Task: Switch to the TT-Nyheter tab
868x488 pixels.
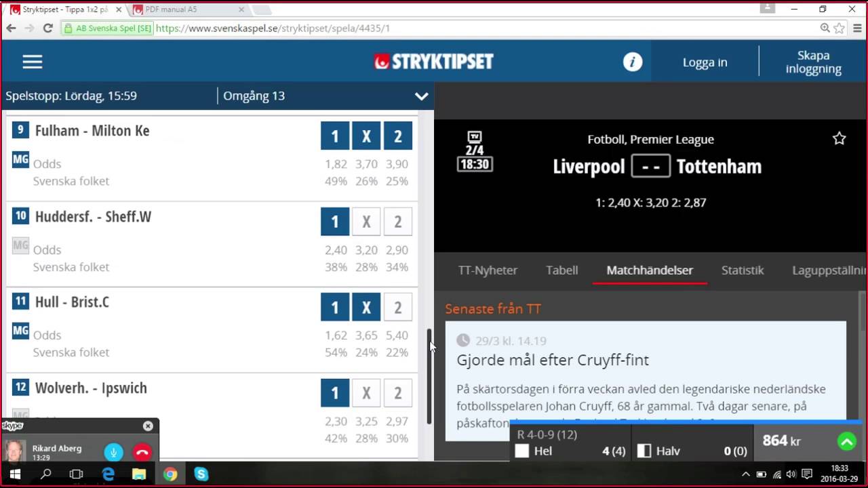Action: [488, 270]
